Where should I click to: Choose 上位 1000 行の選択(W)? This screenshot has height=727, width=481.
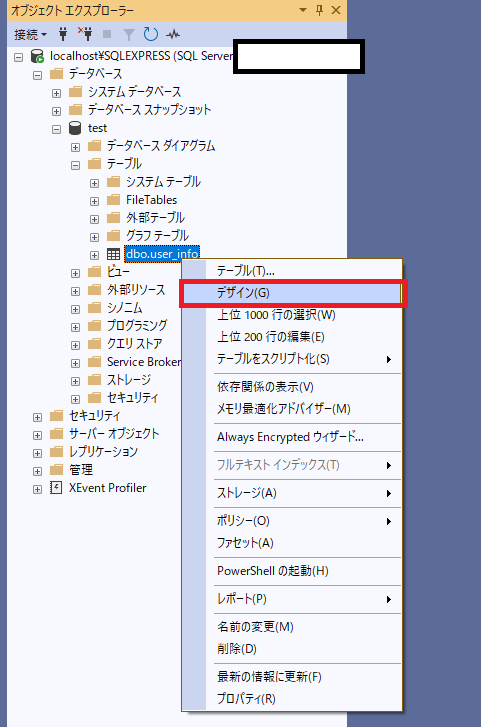[292, 315]
